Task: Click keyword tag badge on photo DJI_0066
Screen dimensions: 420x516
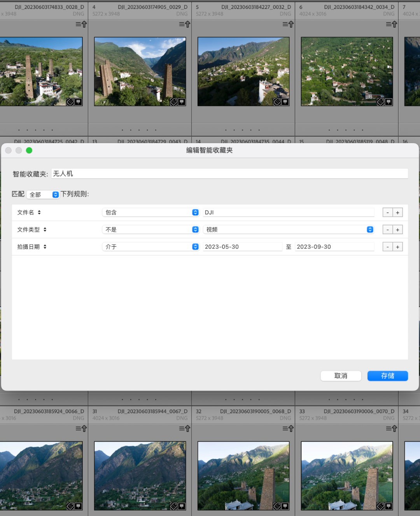Action: pos(70,506)
